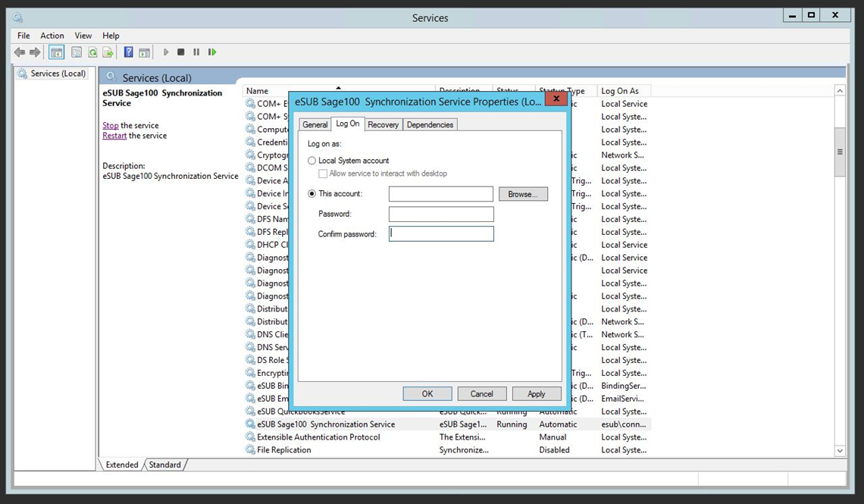Click the vertical scrollbar thumb of the services list
The image size is (864, 504).
[x=840, y=152]
